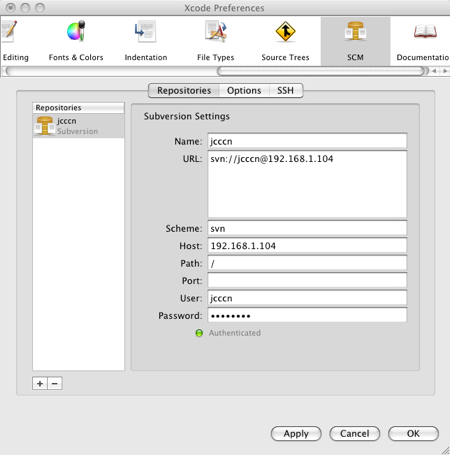Image resolution: width=450 pixels, height=455 pixels.
Task: Click the minus button to remove a repository
Action: click(x=55, y=384)
